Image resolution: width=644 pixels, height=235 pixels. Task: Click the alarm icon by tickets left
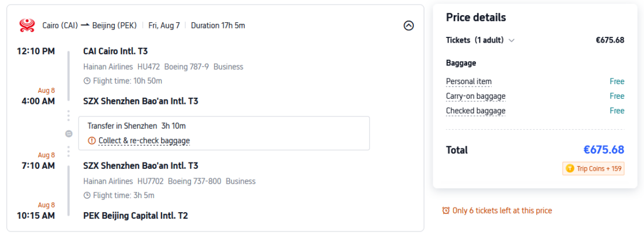(x=446, y=210)
